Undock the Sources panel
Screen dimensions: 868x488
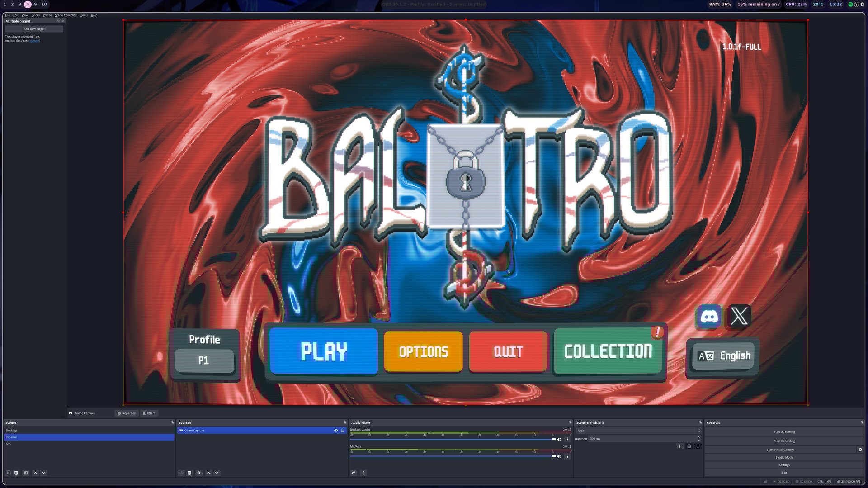click(x=345, y=422)
